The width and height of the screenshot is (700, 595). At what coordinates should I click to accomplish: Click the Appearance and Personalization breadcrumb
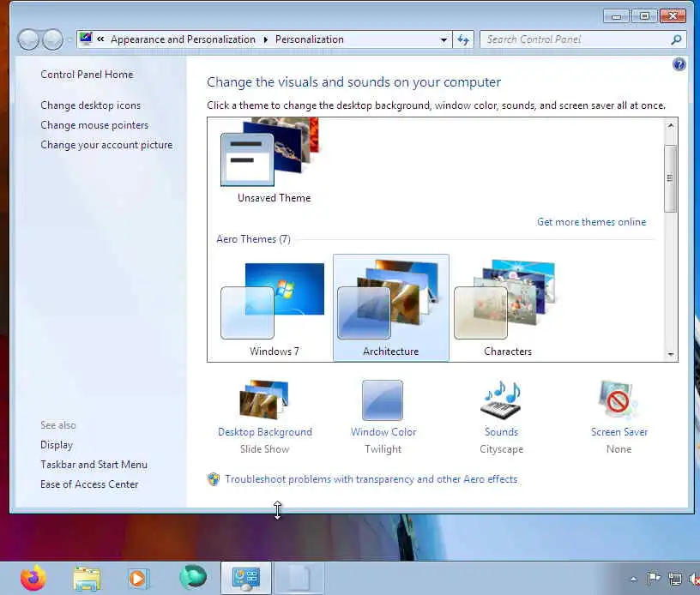(183, 39)
